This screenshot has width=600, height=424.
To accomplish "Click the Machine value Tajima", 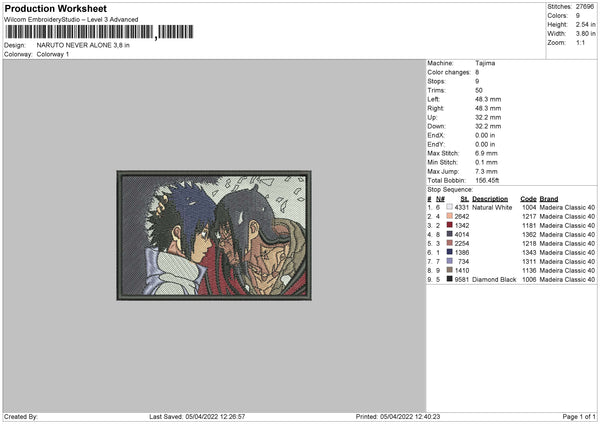I will click(x=485, y=63).
